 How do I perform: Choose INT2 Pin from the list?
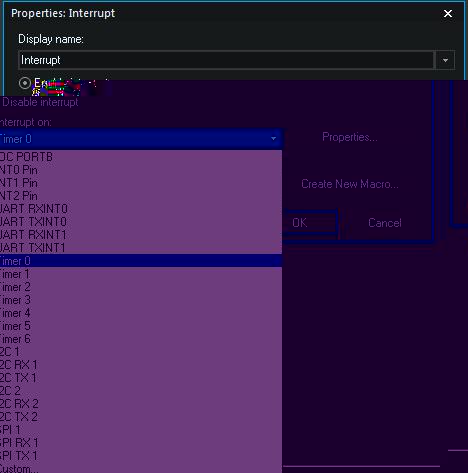141,196
